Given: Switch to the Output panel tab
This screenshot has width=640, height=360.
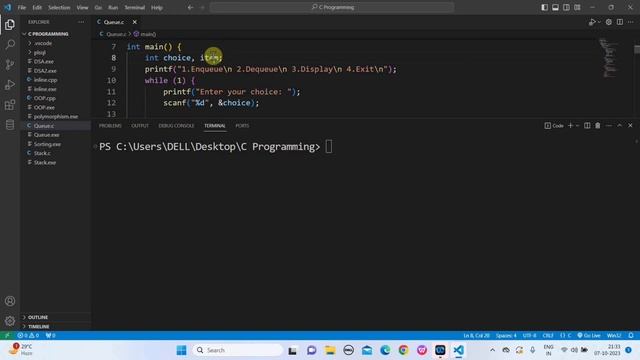Looking at the screenshot, I should coord(140,126).
